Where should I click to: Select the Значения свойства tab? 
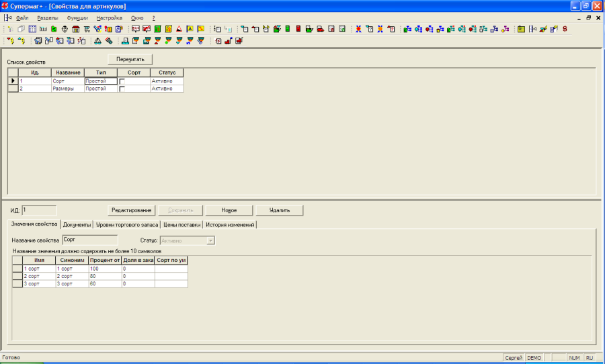34,224
